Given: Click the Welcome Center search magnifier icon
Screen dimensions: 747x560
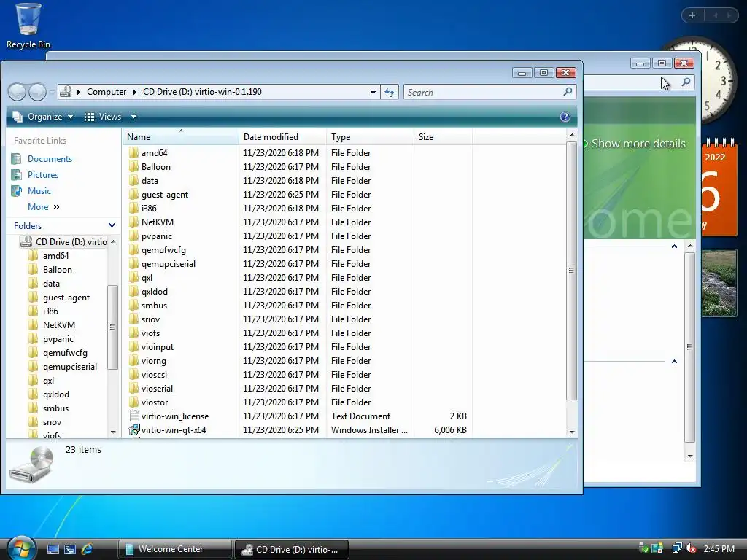Looking at the screenshot, I should tap(686, 82).
